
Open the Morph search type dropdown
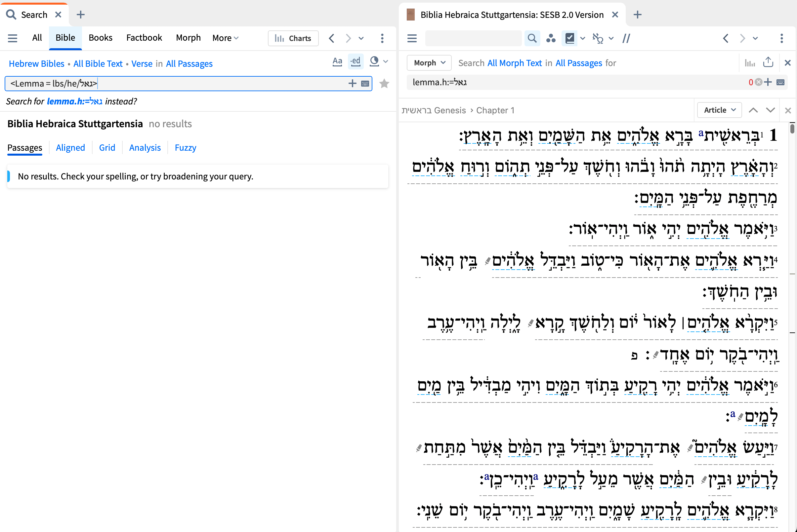click(x=429, y=63)
